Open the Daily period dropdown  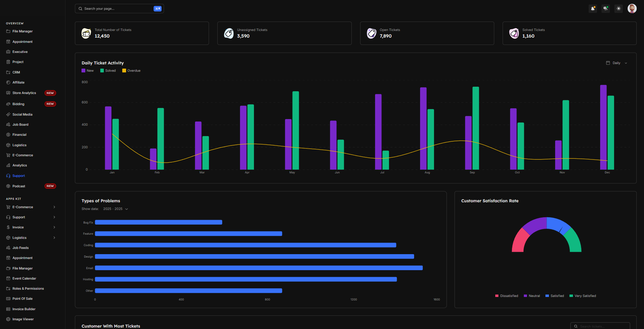(616, 63)
